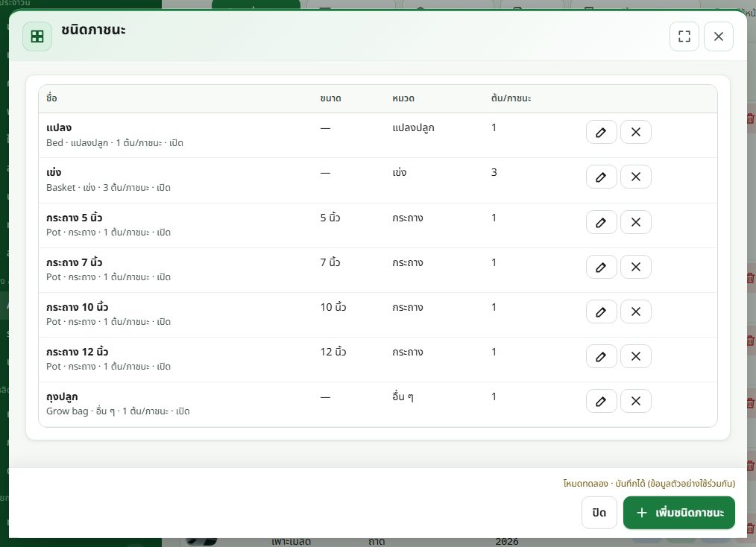The image size is (756, 547).
Task: Click the แปลง row name
Action: tap(59, 127)
